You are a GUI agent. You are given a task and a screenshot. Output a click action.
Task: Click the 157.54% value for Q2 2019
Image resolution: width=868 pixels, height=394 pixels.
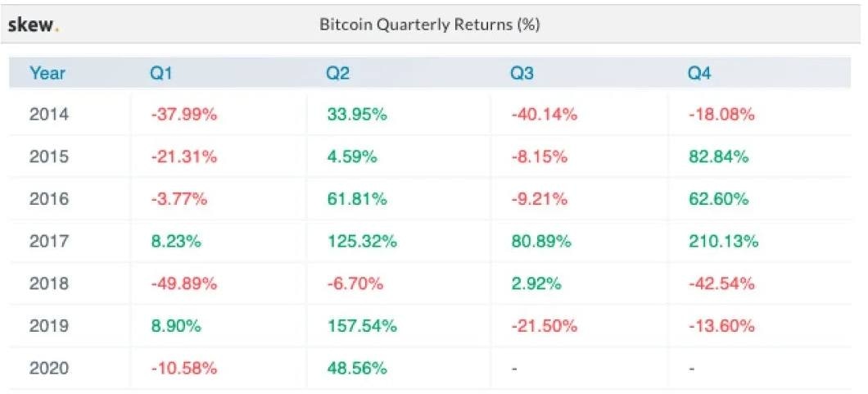coord(361,326)
